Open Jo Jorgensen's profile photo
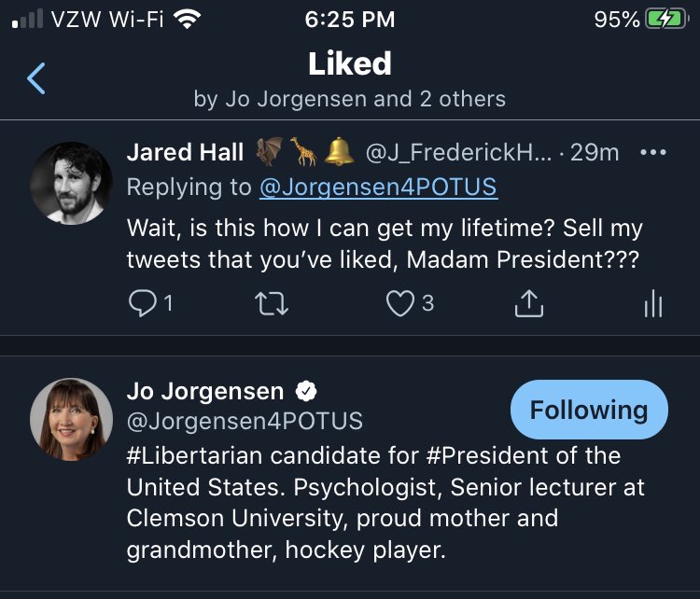This screenshot has width=700, height=599. pos(72,419)
